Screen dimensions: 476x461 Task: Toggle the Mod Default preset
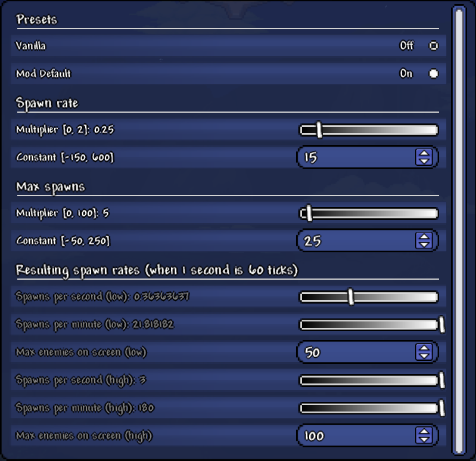(x=433, y=73)
